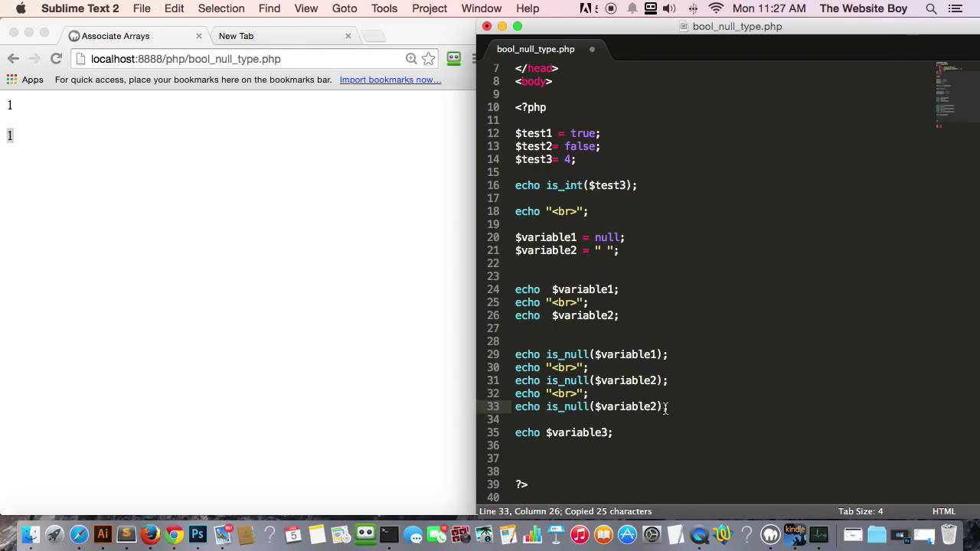Image resolution: width=980 pixels, height=551 pixels.
Task: Open the Apple menu
Action: coord(21,8)
